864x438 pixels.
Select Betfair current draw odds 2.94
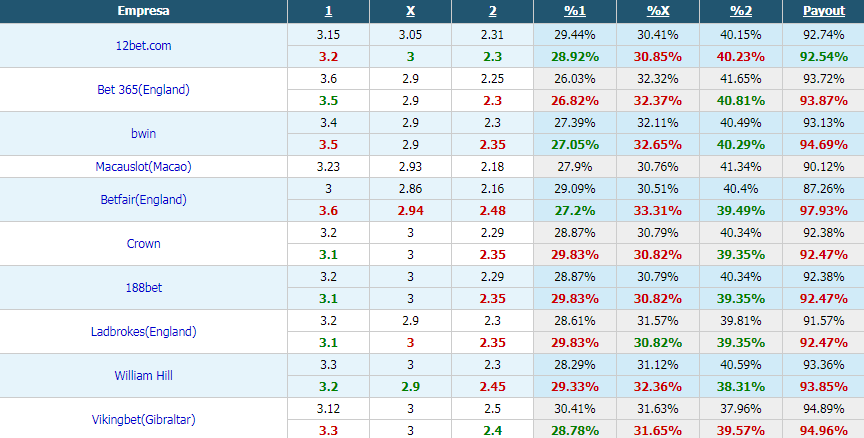coord(410,211)
